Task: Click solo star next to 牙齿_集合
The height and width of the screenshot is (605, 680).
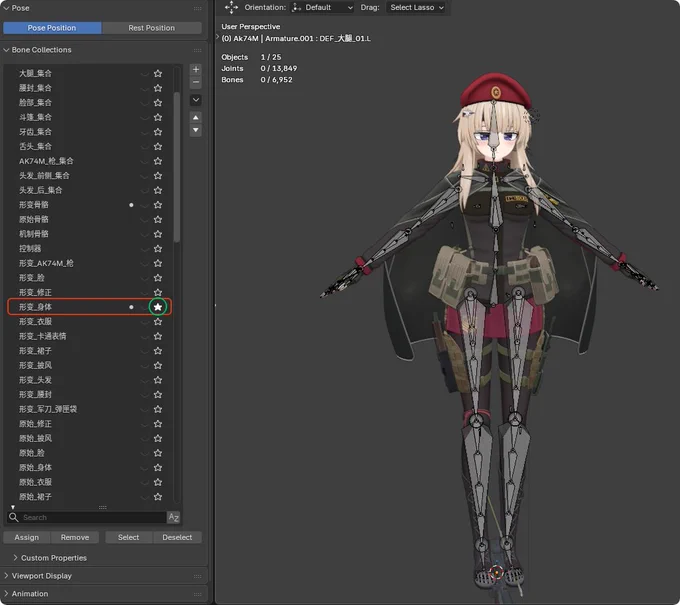Action: point(158,132)
